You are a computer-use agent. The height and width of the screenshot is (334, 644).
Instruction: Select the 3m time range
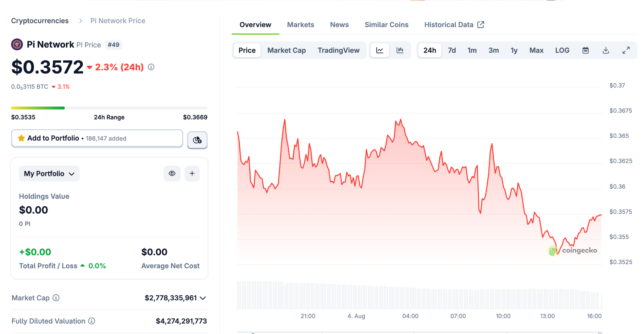click(x=494, y=50)
